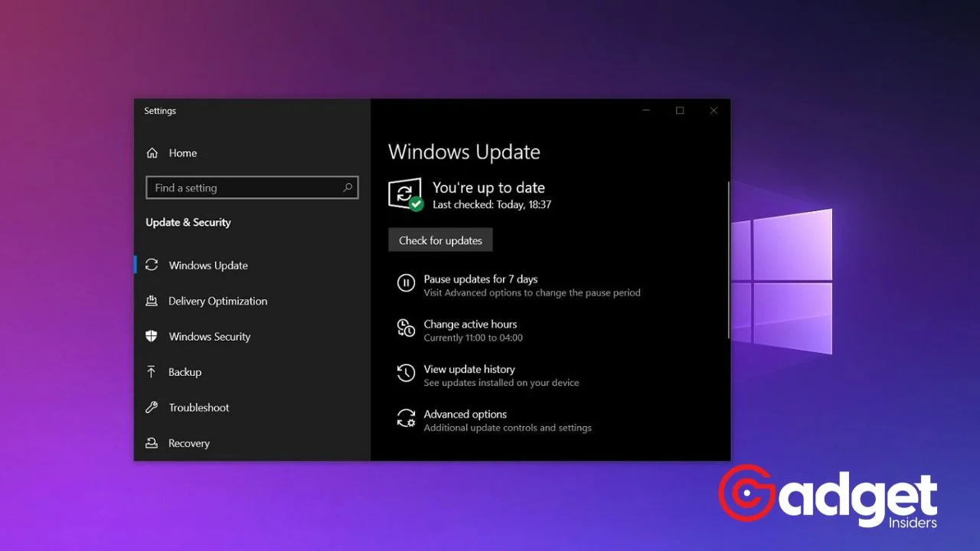Click the update history clock icon
The width and height of the screenshot is (980, 551).
click(406, 373)
